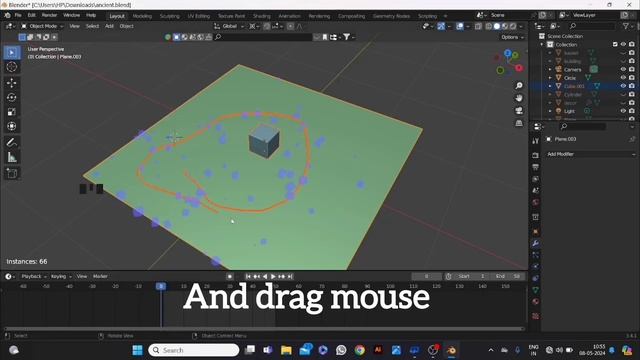This screenshot has width=640, height=360.
Task: Open the Render properties tab icon
Action: (x=536, y=156)
